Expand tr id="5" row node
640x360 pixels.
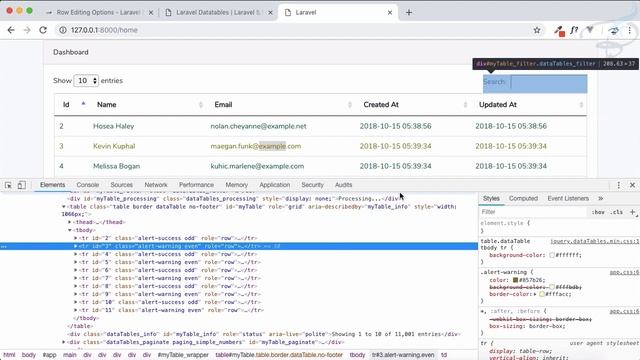(76, 262)
